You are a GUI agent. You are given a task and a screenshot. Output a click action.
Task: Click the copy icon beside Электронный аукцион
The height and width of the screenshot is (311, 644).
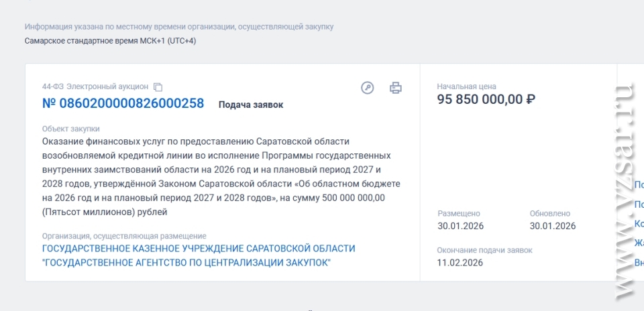[x=158, y=87]
